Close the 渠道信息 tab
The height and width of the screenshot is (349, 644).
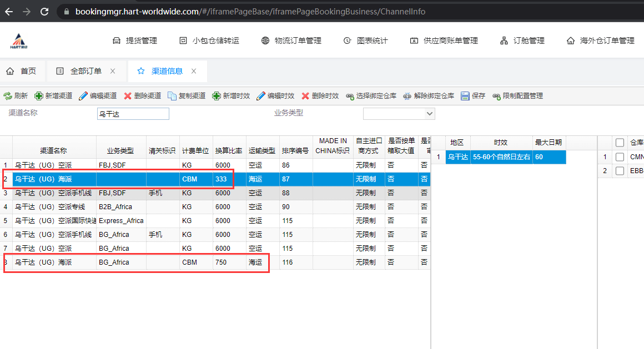click(x=194, y=71)
